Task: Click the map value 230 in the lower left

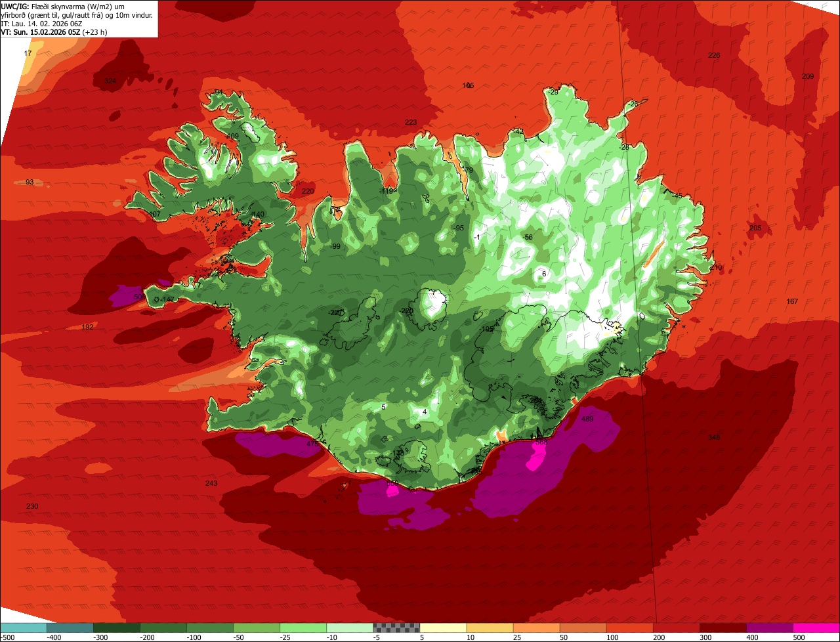Action: (32, 507)
